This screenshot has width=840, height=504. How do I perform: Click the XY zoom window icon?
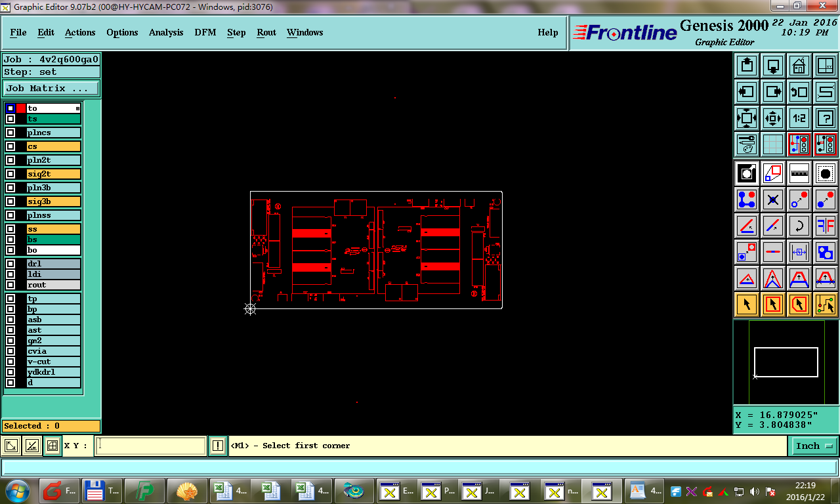tap(826, 66)
